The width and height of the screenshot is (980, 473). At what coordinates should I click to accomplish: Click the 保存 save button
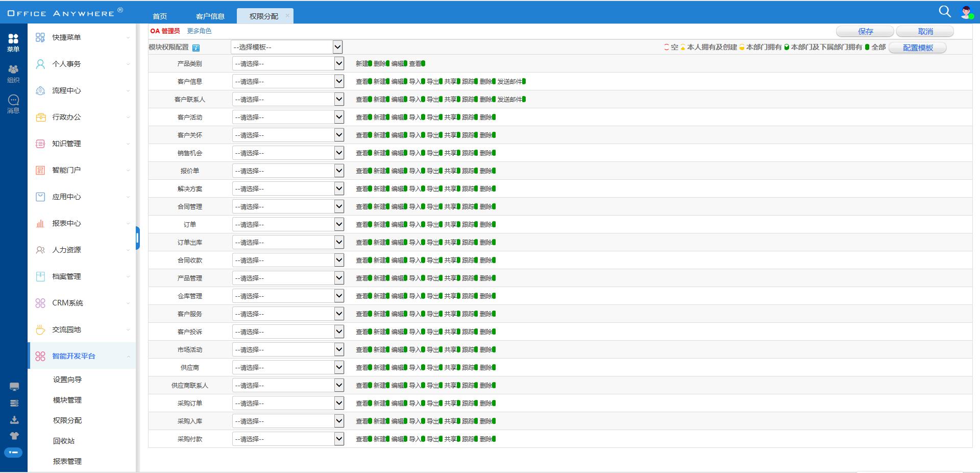pos(865,32)
